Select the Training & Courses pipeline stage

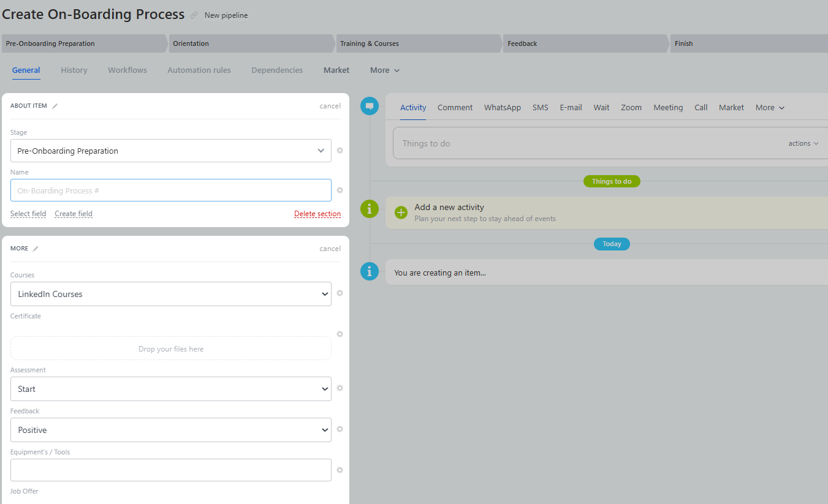pyautogui.click(x=419, y=43)
